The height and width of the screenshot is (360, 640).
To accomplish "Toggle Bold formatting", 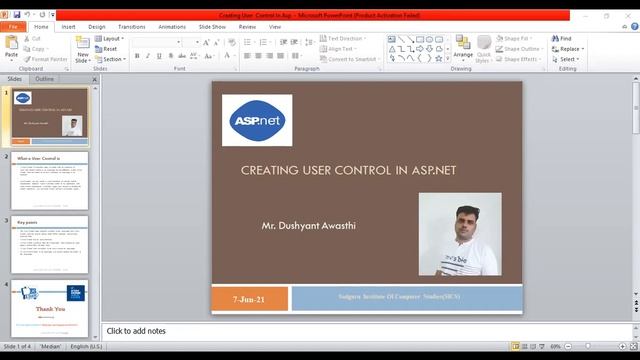I will pyautogui.click(x=137, y=56).
